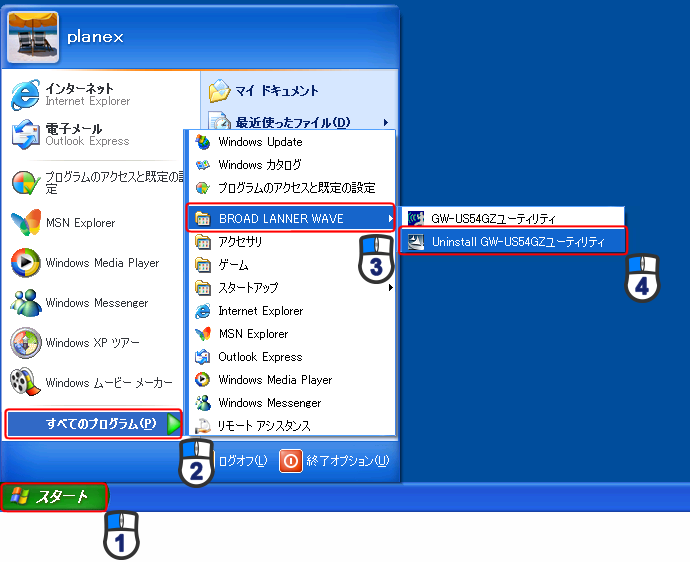Click the GW-US54GZ utility icon
Viewport: 690px width, 562px height.
[415, 218]
